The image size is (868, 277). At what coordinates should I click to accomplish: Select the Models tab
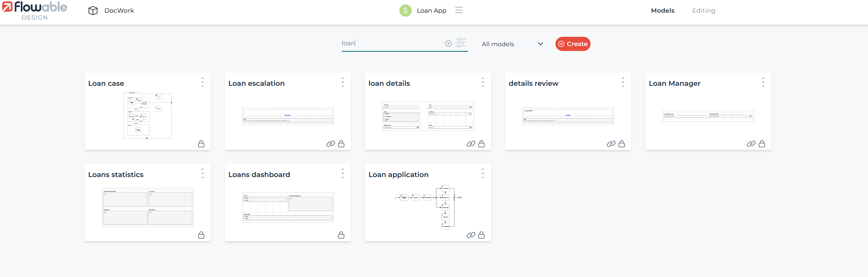coord(662,10)
